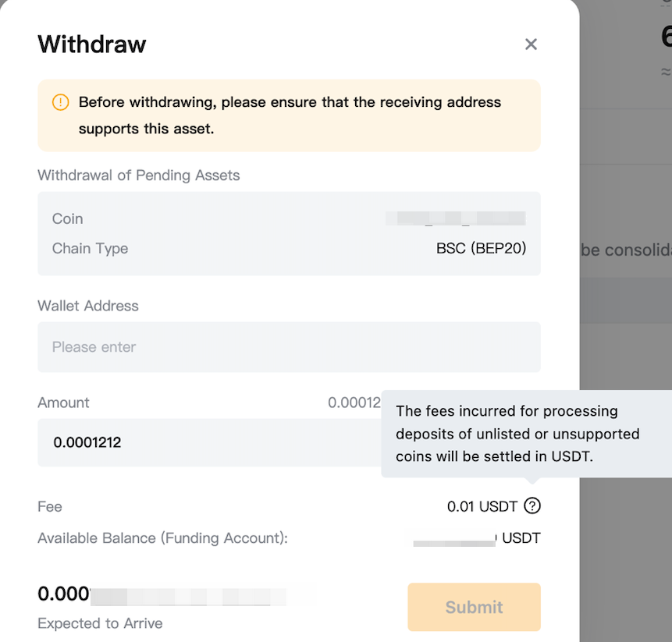Close the Withdraw dialog
This screenshot has height=642, width=672.
[531, 44]
